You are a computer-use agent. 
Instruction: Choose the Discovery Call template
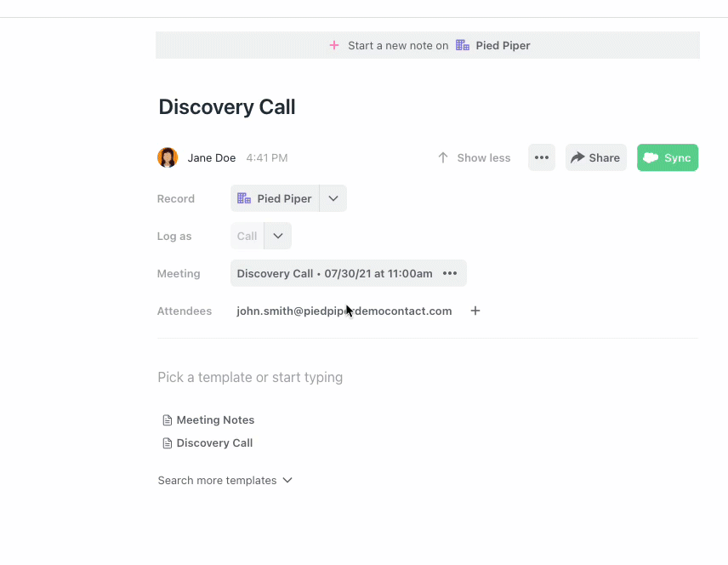214,442
